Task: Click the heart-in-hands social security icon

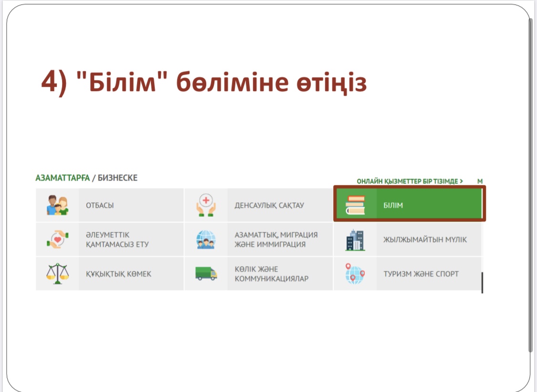Action: coord(57,239)
